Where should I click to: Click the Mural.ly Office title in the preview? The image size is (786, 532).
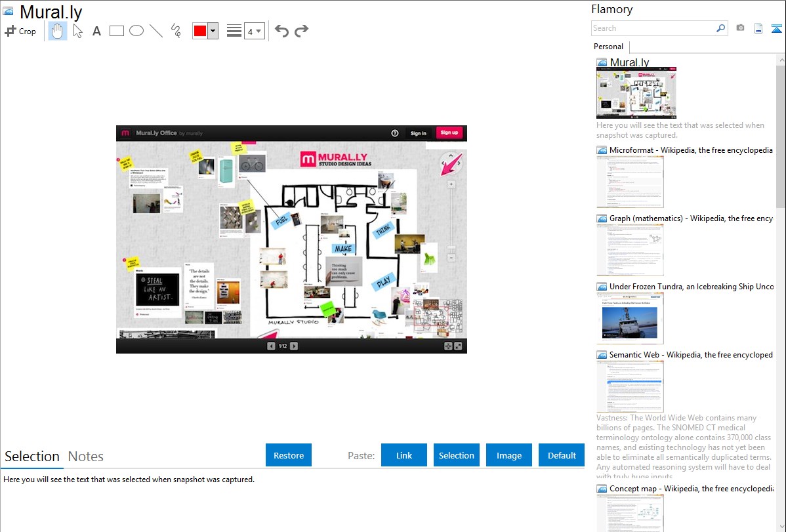pos(156,133)
